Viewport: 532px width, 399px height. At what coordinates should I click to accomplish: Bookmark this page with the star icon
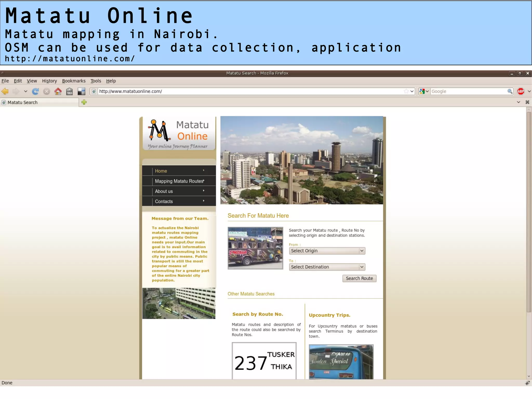coord(406,91)
